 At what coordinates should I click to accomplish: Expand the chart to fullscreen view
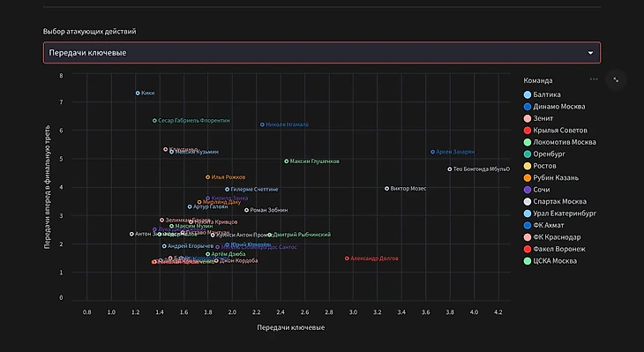[x=616, y=80]
